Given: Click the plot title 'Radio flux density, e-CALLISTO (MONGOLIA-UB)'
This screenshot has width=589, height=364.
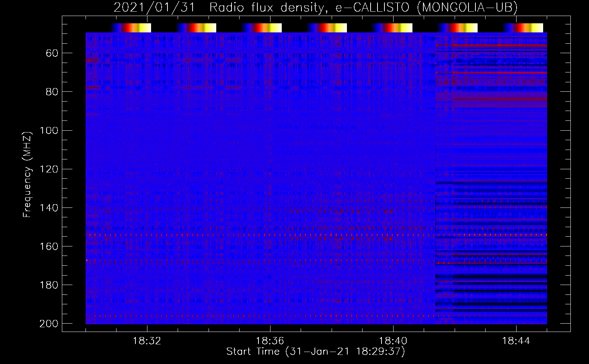Looking at the screenshot, I should [363, 8].
